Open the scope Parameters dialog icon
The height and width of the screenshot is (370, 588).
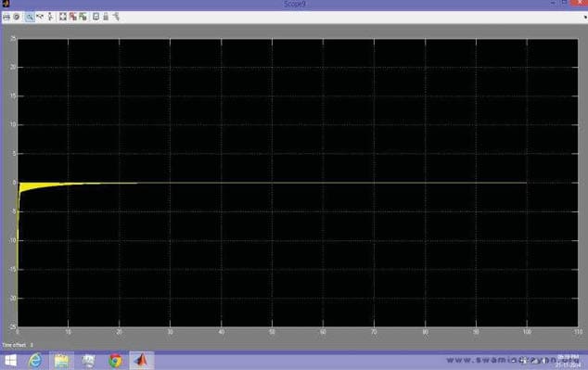click(x=17, y=17)
